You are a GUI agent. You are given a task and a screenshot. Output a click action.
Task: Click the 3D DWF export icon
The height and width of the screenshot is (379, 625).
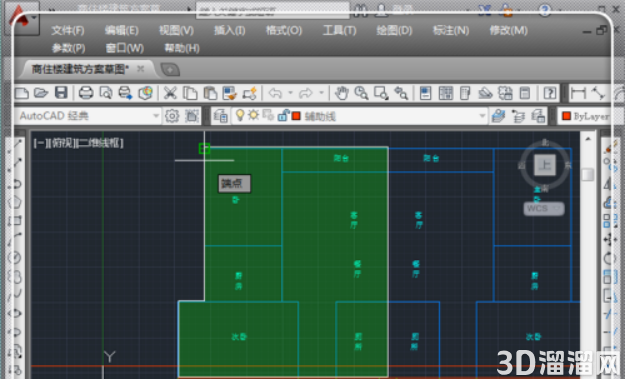tap(145, 93)
